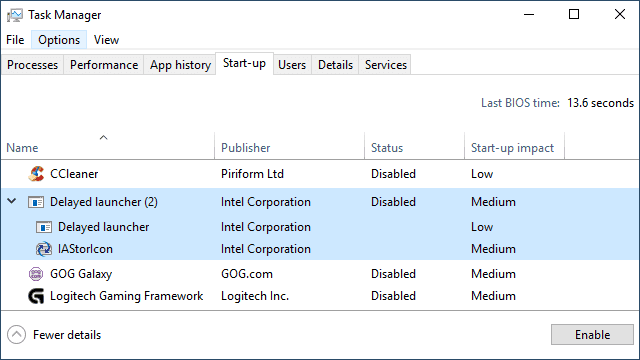Image resolution: width=640 pixels, height=360 pixels.
Task: Select the CCleaner icon in the list
Action: tap(36, 174)
